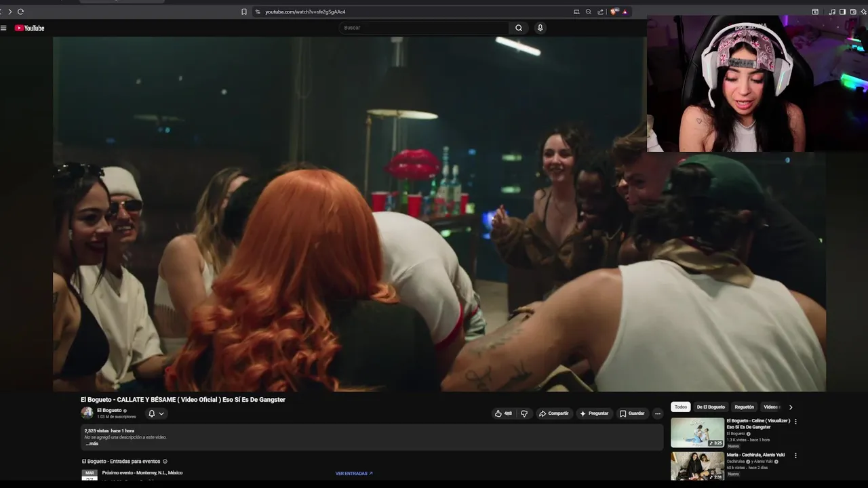The image size is (868, 488).
Task: Like the video with thumbs-up button
Action: tap(503, 413)
